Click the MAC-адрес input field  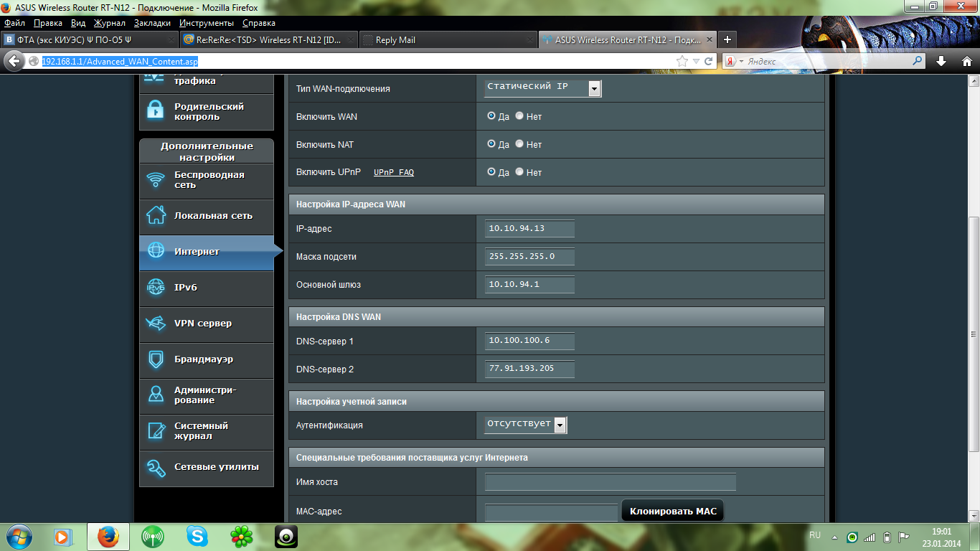point(551,512)
